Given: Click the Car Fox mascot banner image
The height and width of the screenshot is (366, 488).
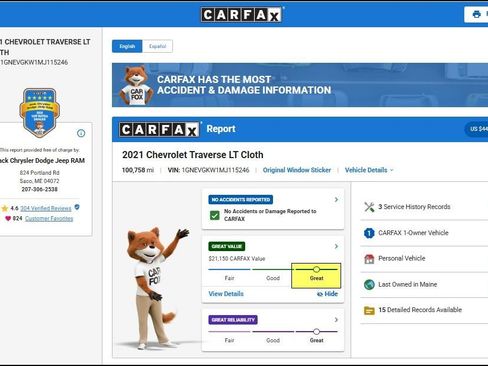Looking at the screenshot, I should [x=136, y=85].
